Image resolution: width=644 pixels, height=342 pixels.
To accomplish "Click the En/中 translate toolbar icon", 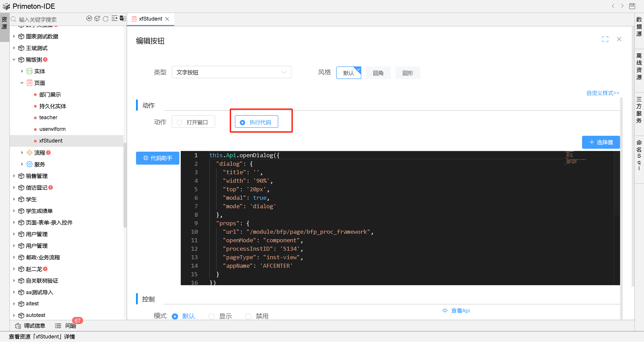I will point(123,18).
